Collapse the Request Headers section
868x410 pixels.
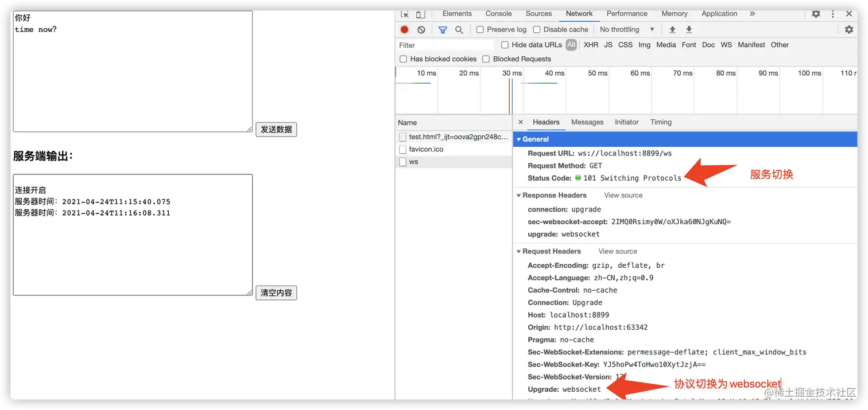[x=519, y=252]
